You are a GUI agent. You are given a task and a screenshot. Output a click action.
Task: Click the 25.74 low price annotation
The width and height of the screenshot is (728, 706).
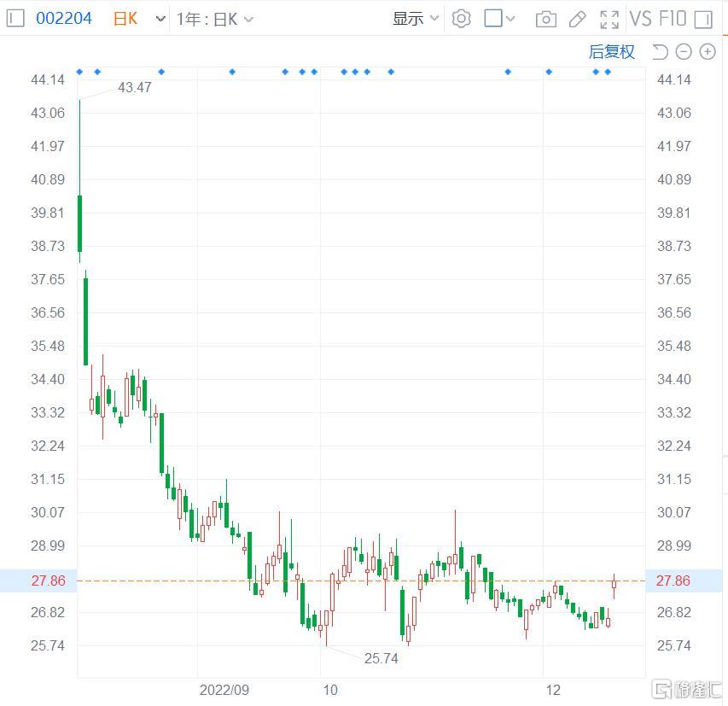pyautogui.click(x=381, y=658)
